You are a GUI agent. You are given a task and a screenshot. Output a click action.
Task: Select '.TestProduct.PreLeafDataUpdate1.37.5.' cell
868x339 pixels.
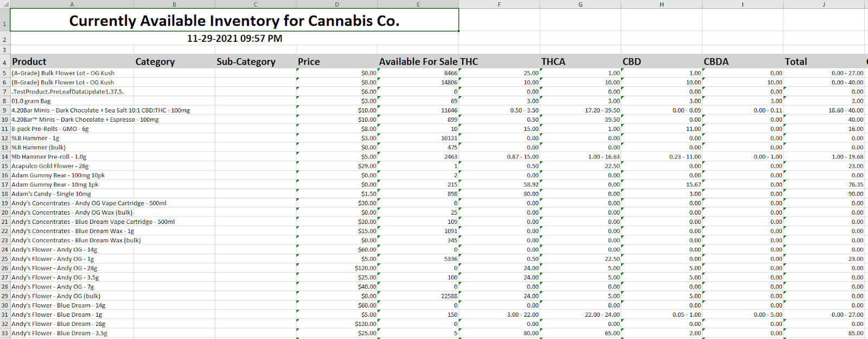point(72,91)
